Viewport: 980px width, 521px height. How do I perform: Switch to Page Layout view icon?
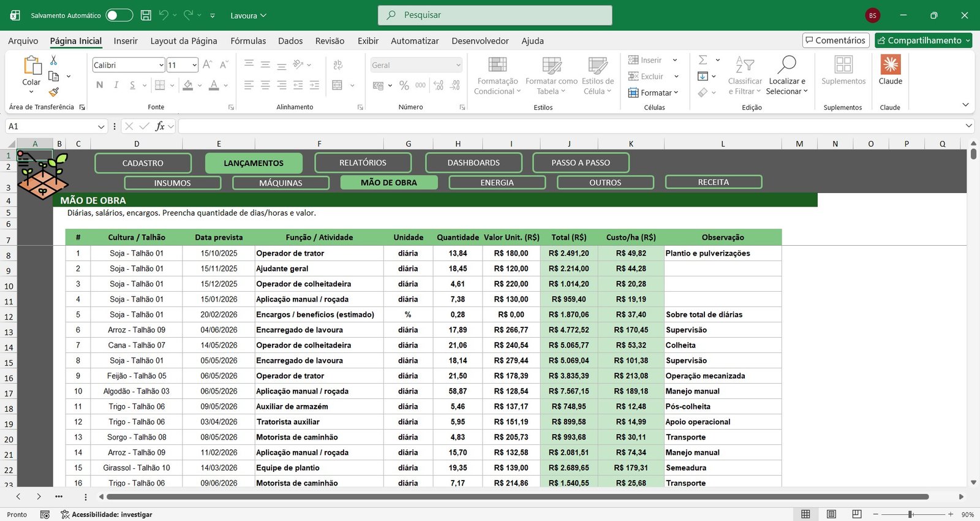pyautogui.click(x=831, y=514)
